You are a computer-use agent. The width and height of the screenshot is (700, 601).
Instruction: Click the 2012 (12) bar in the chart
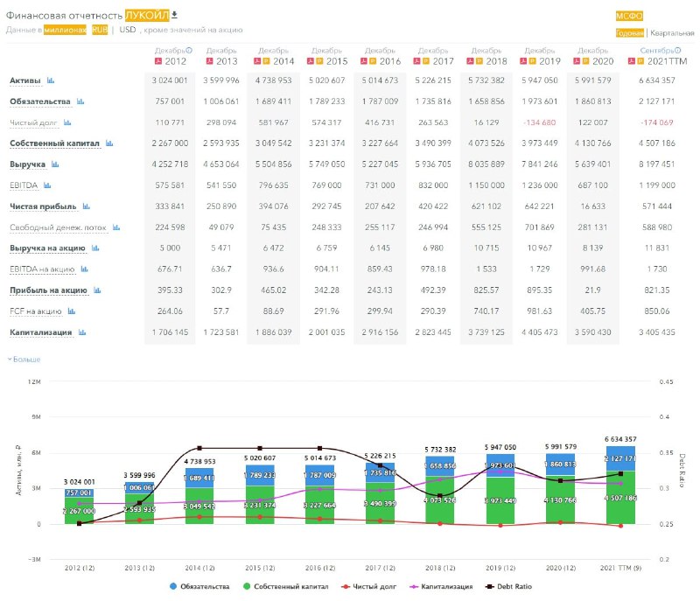[79, 506]
